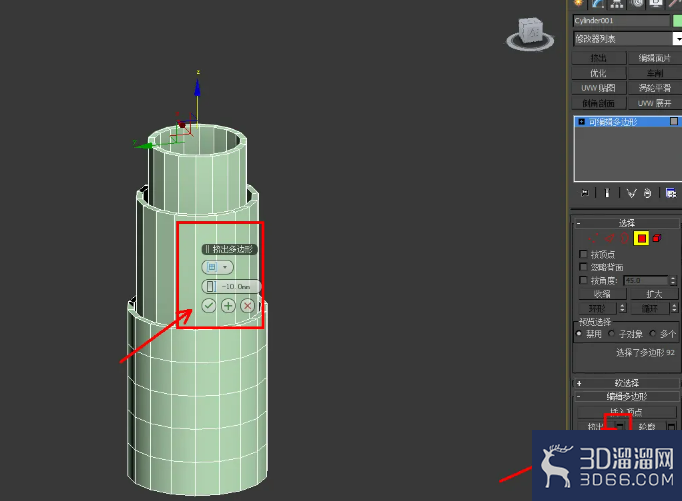Enable 按顶点 checkbox
The height and width of the screenshot is (501, 682).
pos(583,254)
